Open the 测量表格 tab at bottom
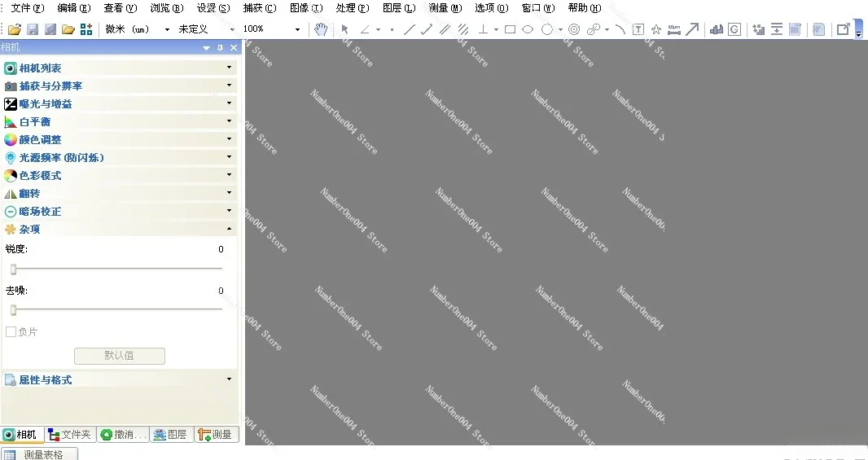 39,454
